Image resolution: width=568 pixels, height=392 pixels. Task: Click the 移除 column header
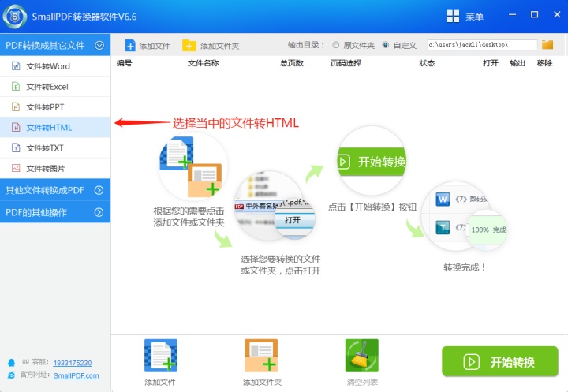[x=544, y=63]
